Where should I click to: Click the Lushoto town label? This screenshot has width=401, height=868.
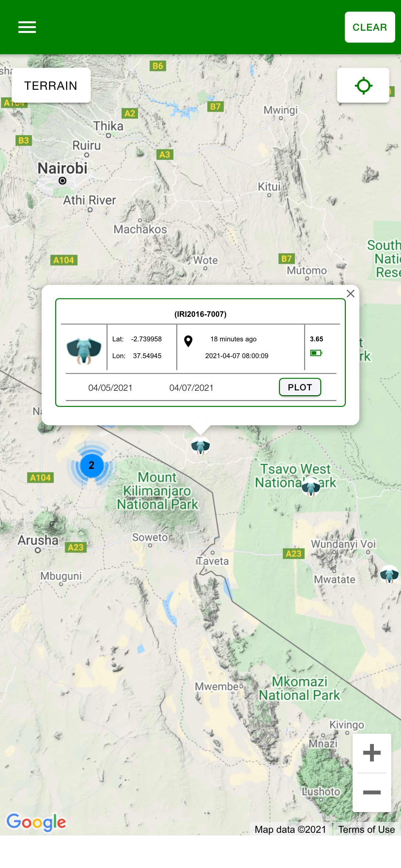click(321, 791)
